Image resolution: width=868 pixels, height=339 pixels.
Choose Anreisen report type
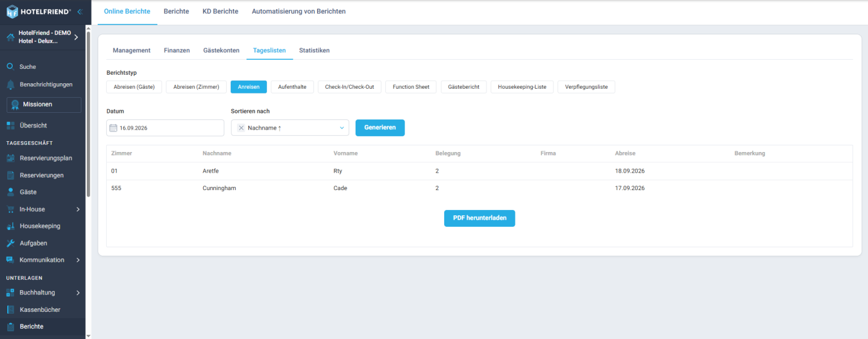coord(248,87)
